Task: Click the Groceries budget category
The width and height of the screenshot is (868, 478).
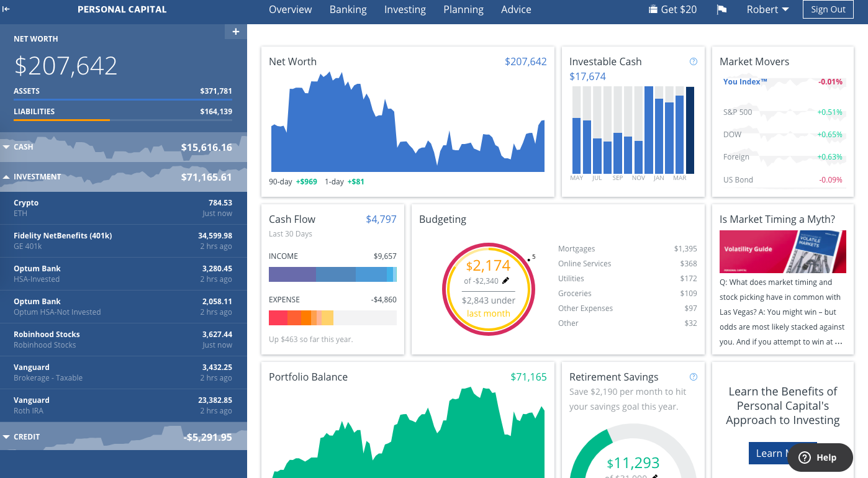Action: (628, 294)
